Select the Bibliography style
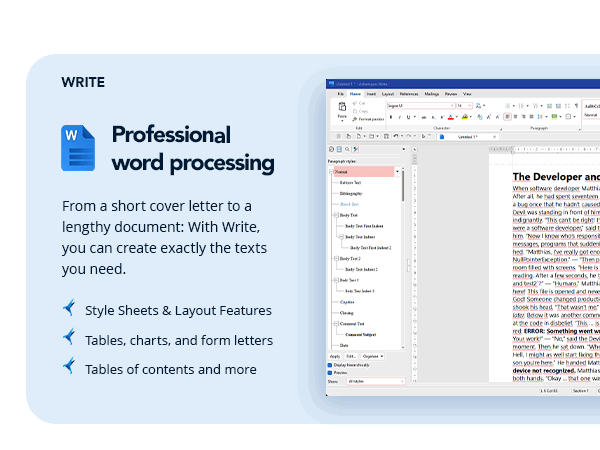The width and height of the screenshot is (600, 450). 351,194
